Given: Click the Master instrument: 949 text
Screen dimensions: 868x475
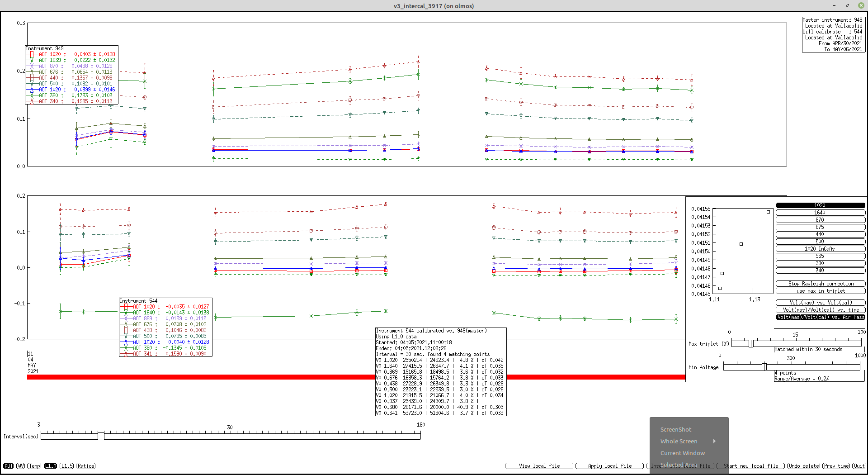Looking at the screenshot, I should tap(833, 20).
